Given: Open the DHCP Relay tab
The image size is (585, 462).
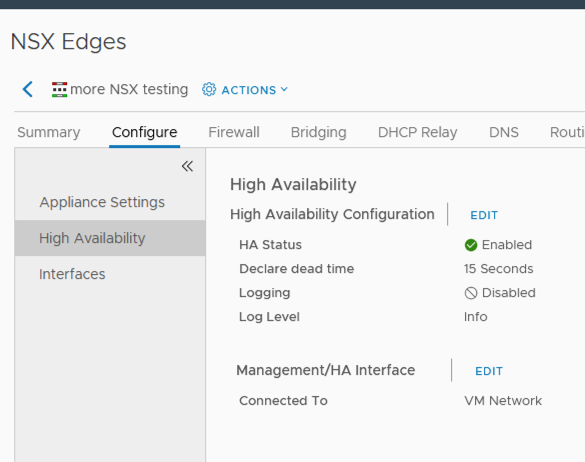Looking at the screenshot, I should 417,132.
